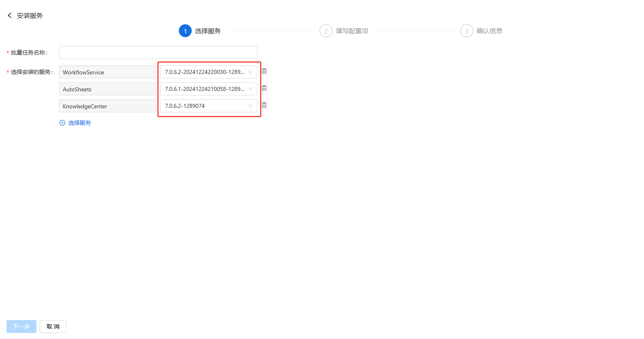
Task: Open the KnowledgeCenter version dropdown 7.0.6.2-1289074
Action: coord(209,106)
